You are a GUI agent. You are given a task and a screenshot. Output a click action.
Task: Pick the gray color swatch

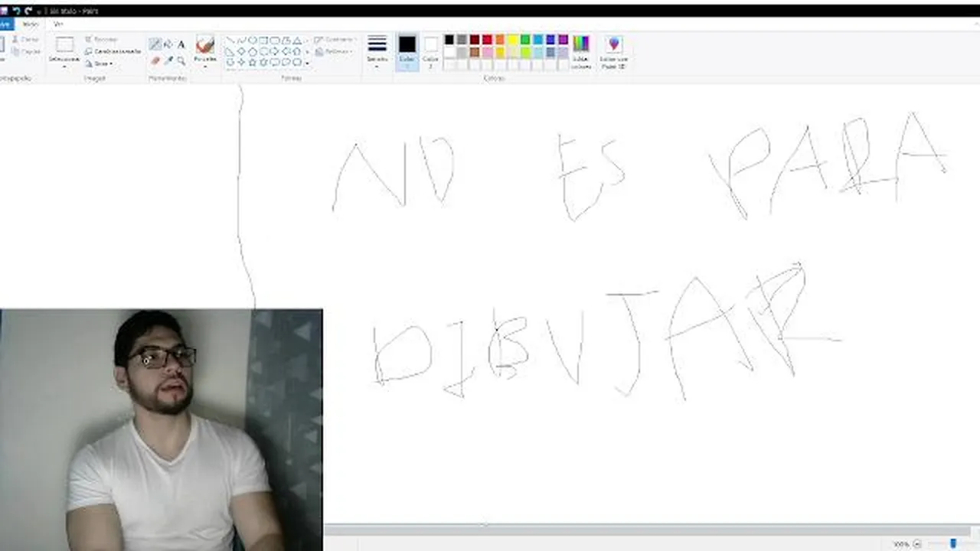click(462, 40)
